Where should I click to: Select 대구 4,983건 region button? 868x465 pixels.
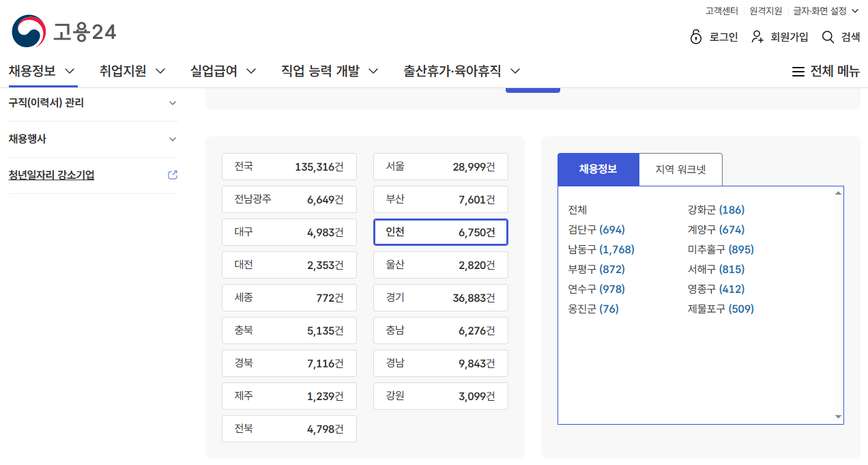tap(289, 232)
